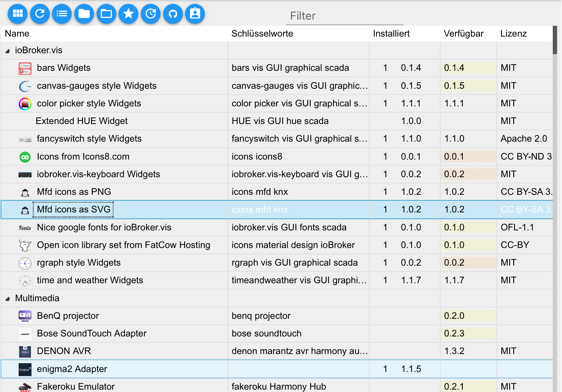The height and width of the screenshot is (392, 562).
Task: Click the grid tile view button
Action: coord(18,14)
